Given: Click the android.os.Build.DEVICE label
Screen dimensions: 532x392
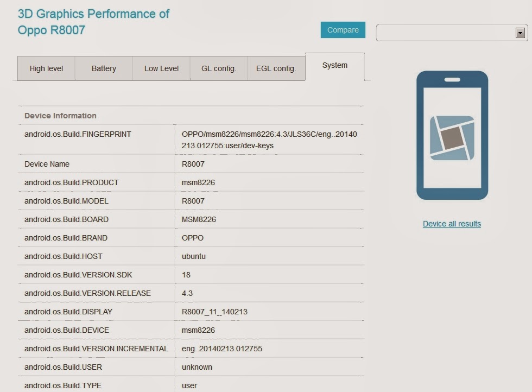Looking at the screenshot, I should tap(67, 330).
